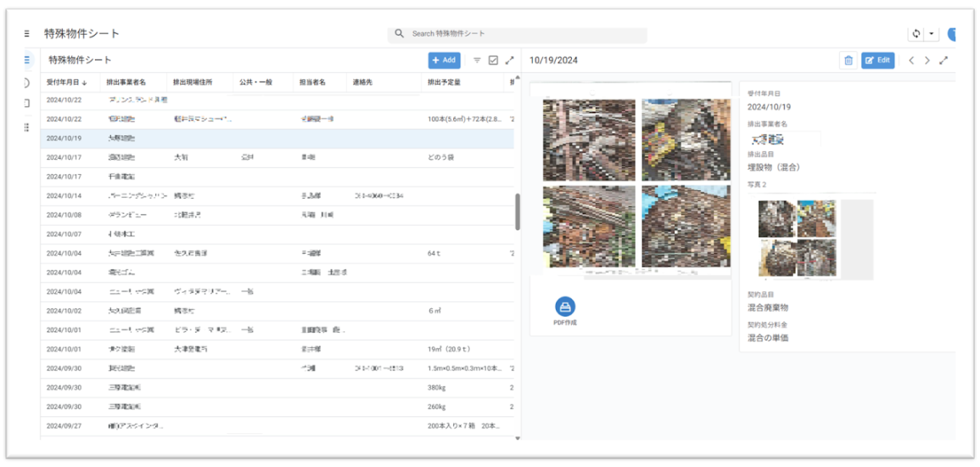The width and height of the screenshot is (980, 467).
Task: Select the 排出予定量 column header
Action: pos(444,82)
